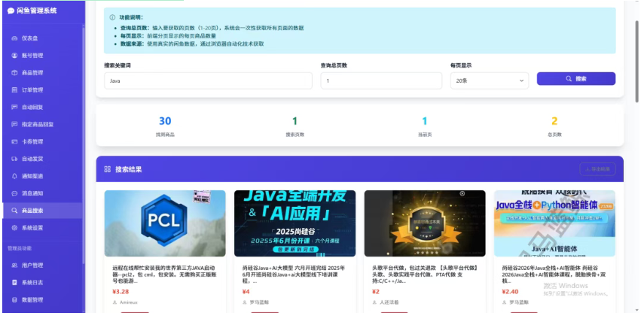Image resolution: width=644 pixels, height=331 pixels.
Task: Click the faded 导出结果 button
Action: 597,169
